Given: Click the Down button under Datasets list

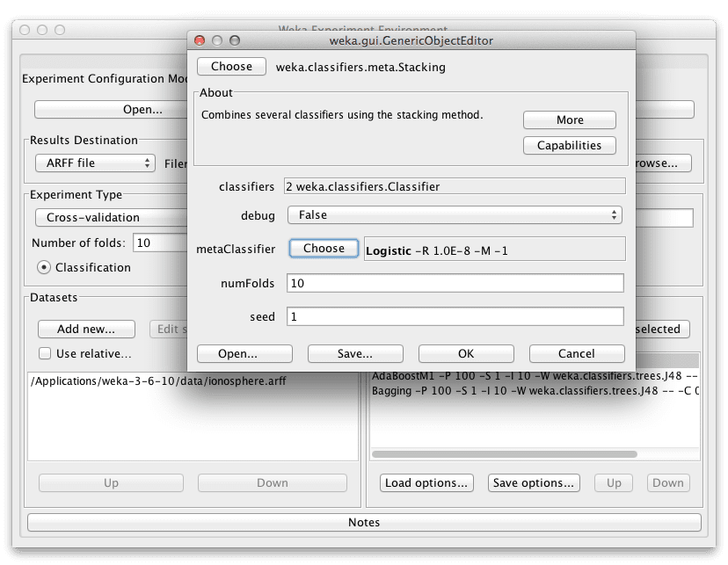Looking at the screenshot, I should (x=273, y=483).
